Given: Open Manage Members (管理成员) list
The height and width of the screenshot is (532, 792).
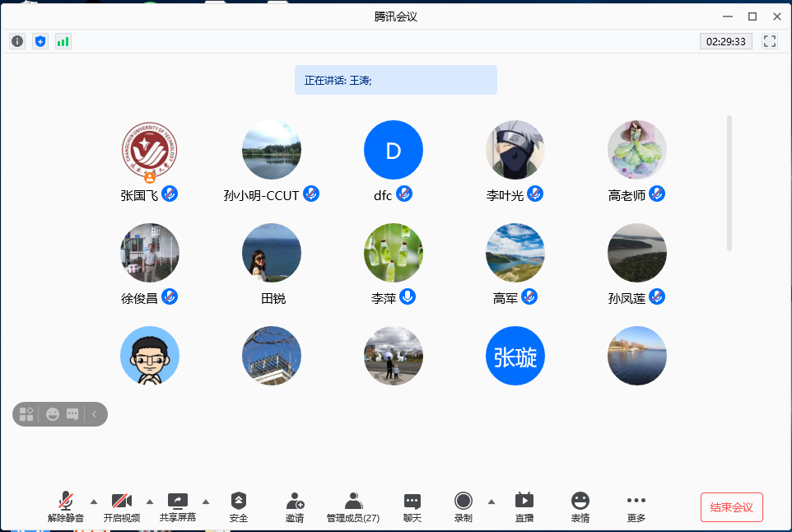Looking at the screenshot, I should (353, 506).
